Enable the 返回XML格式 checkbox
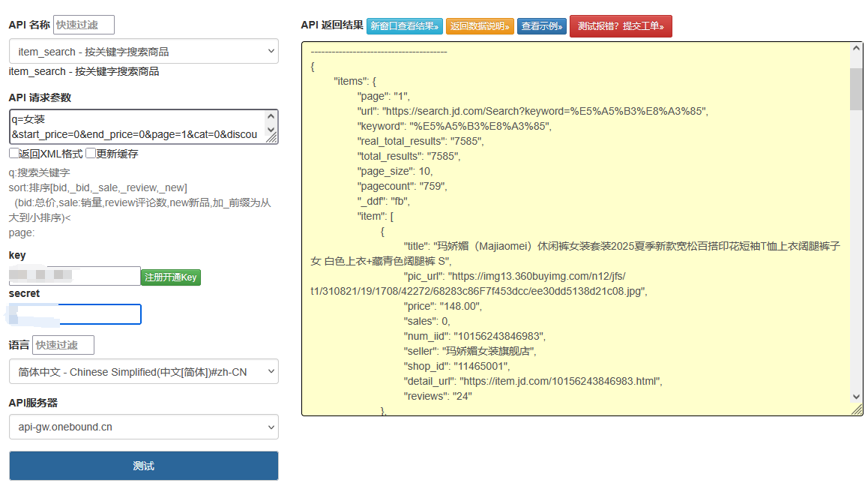The width and height of the screenshot is (868, 495). (14, 154)
